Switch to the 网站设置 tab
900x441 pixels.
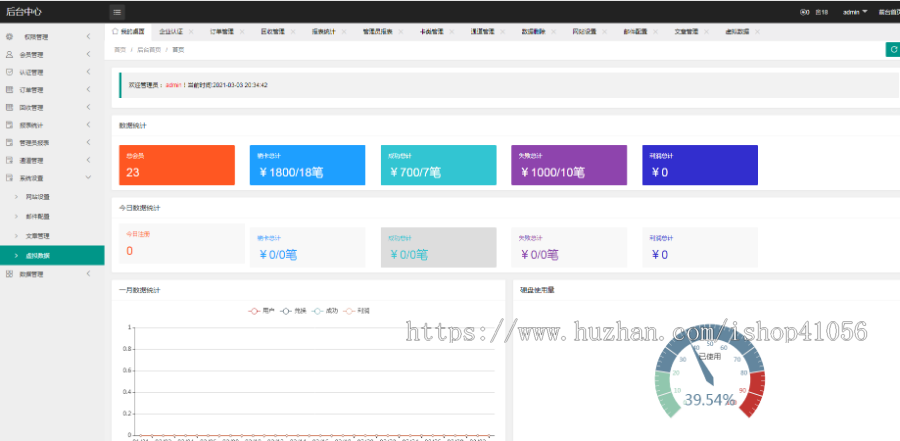(x=584, y=32)
